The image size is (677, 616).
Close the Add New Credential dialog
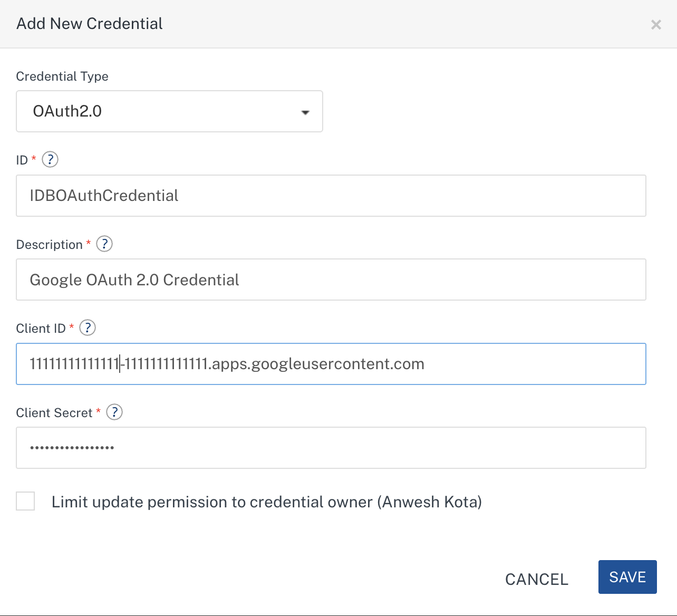(656, 25)
